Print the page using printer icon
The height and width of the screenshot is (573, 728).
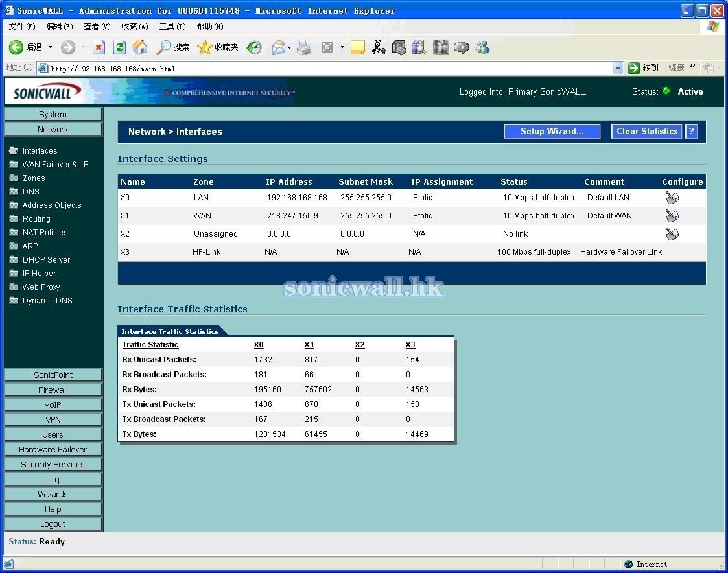(304, 47)
